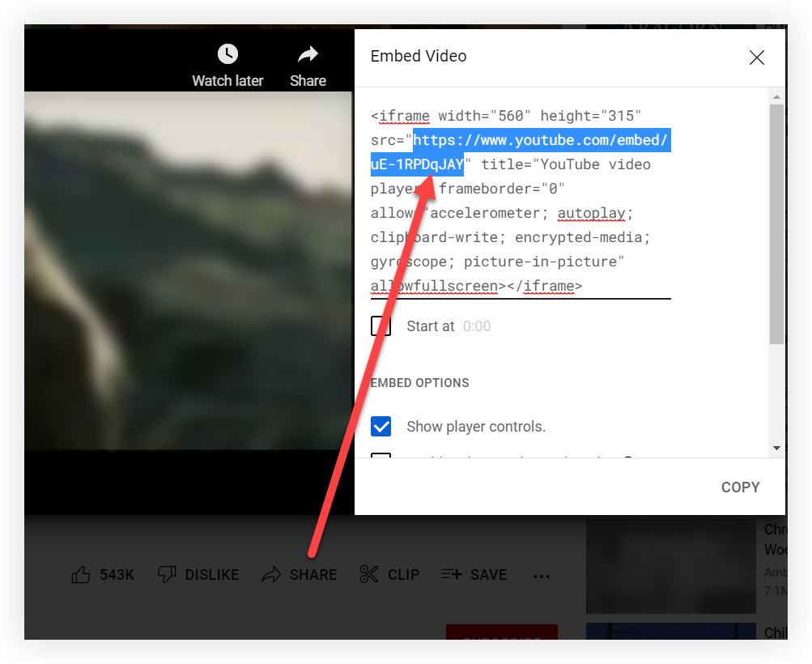Click the DISLIKE thumbs down icon
This screenshot has width=812, height=664.
pyautogui.click(x=167, y=575)
